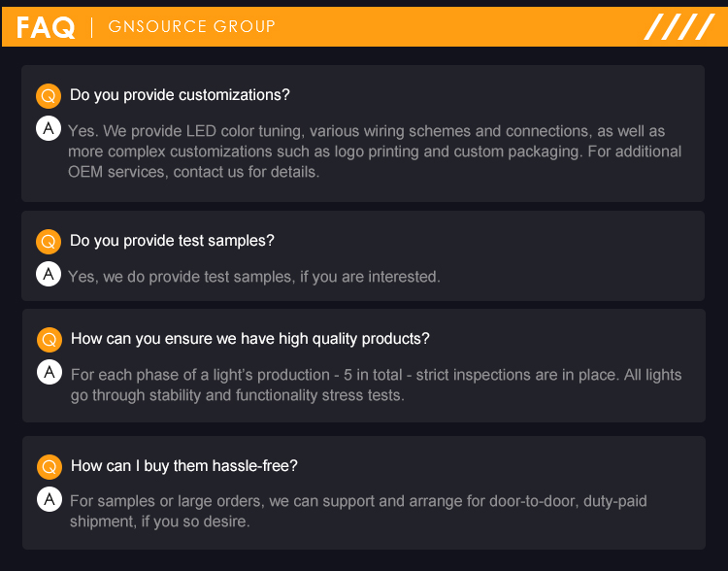Click the A icon beside strict inspections answer
728x571 pixels.
pos(50,372)
